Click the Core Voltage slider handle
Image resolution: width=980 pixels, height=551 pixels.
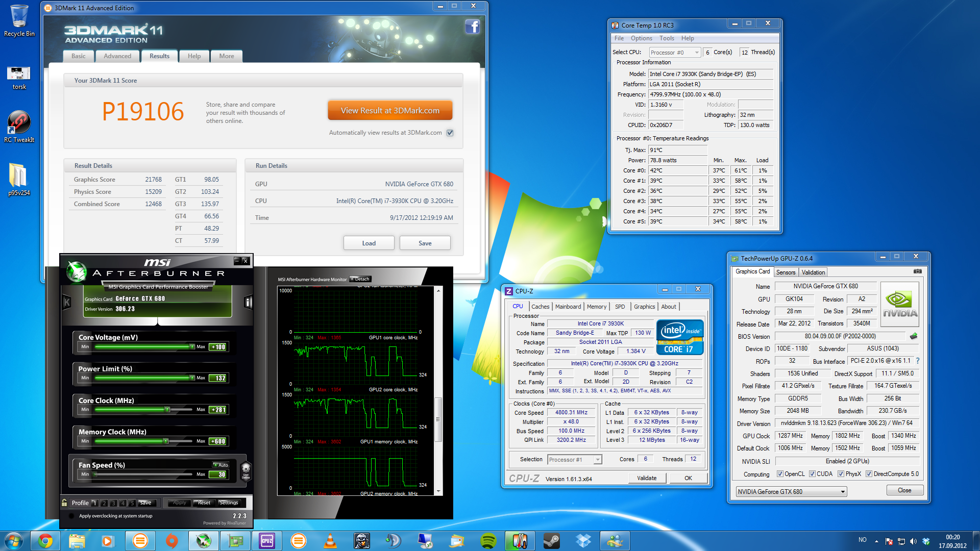(192, 346)
